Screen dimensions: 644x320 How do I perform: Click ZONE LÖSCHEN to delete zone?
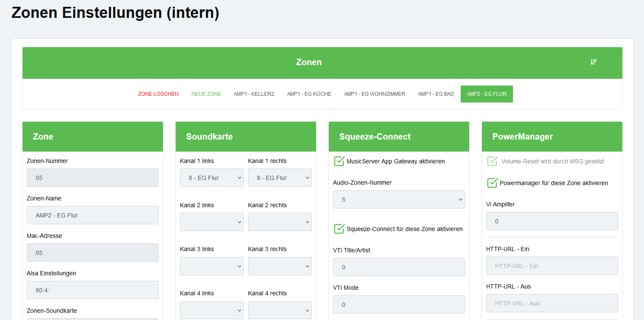pos(158,94)
